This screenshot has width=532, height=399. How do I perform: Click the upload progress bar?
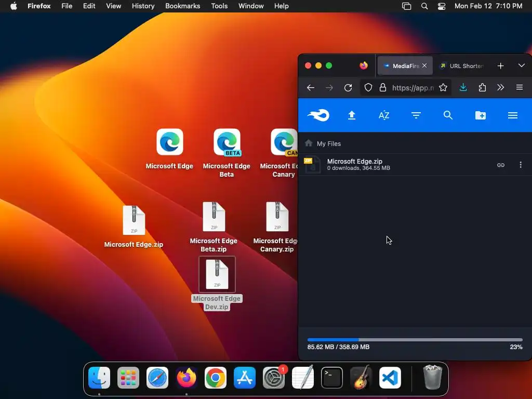[x=415, y=340]
